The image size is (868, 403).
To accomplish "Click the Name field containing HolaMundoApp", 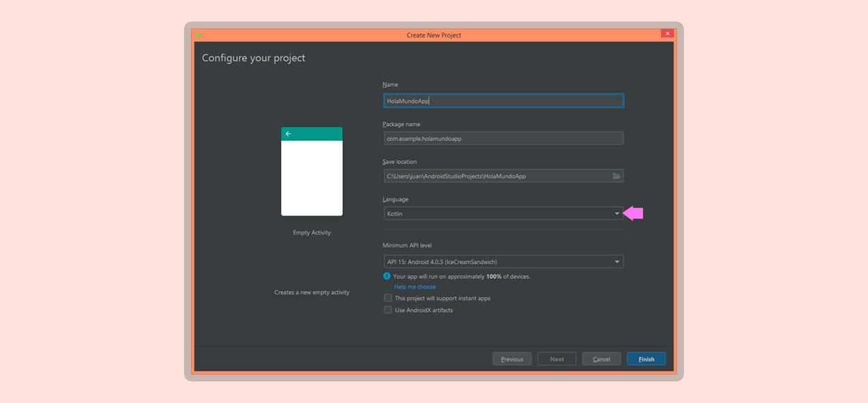I will coord(503,101).
